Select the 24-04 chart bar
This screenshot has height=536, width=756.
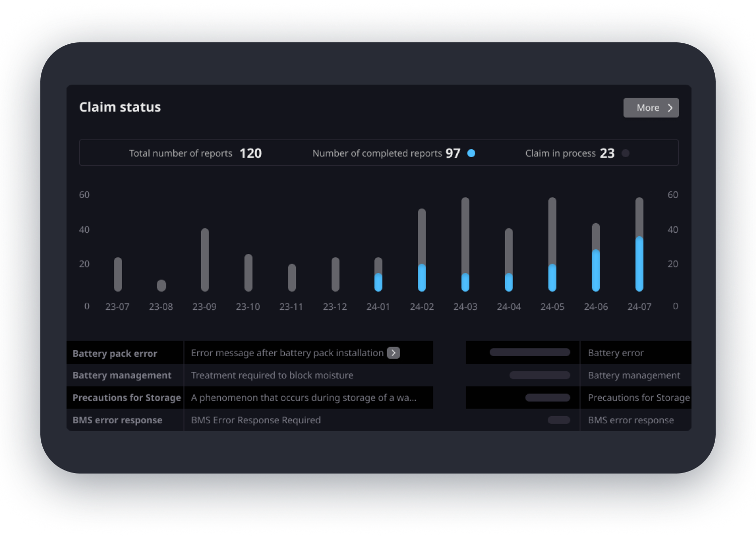[509, 260]
